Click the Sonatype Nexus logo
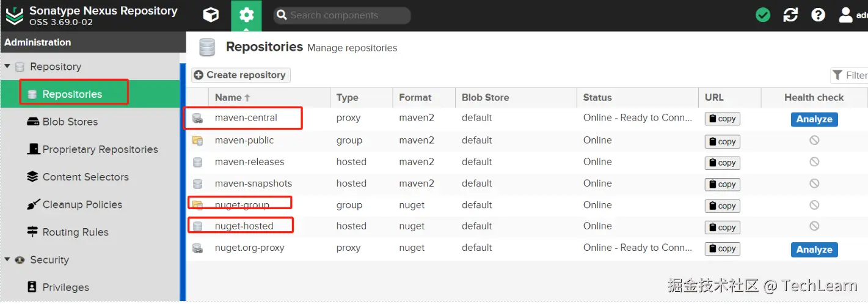This screenshot has height=304, width=868. pos(15,15)
